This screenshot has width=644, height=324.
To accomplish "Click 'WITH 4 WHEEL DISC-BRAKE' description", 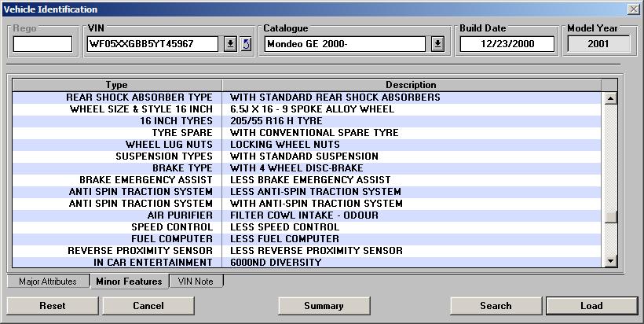I will coord(297,168).
